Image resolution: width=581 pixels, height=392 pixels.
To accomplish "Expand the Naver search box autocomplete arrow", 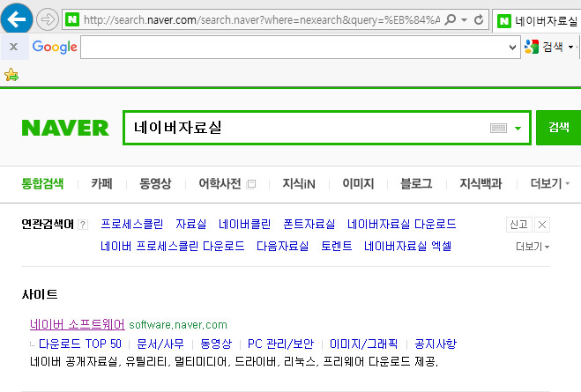I will coord(518,129).
